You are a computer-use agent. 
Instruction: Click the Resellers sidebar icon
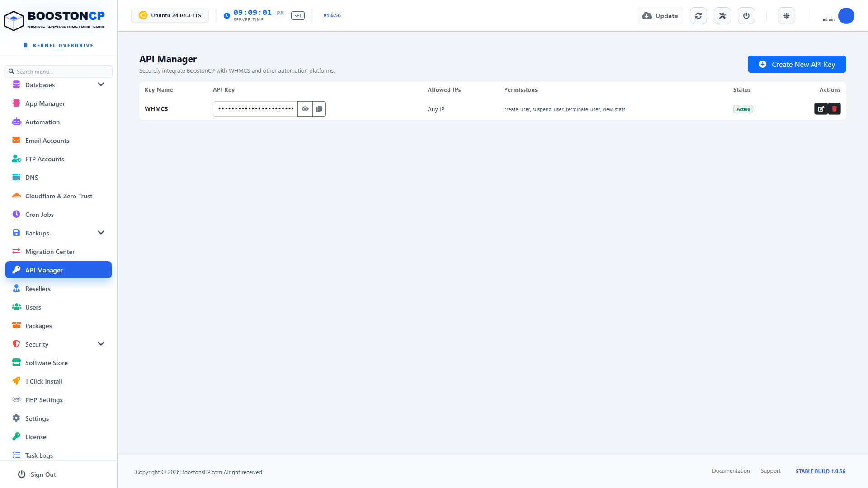point(16,288)
